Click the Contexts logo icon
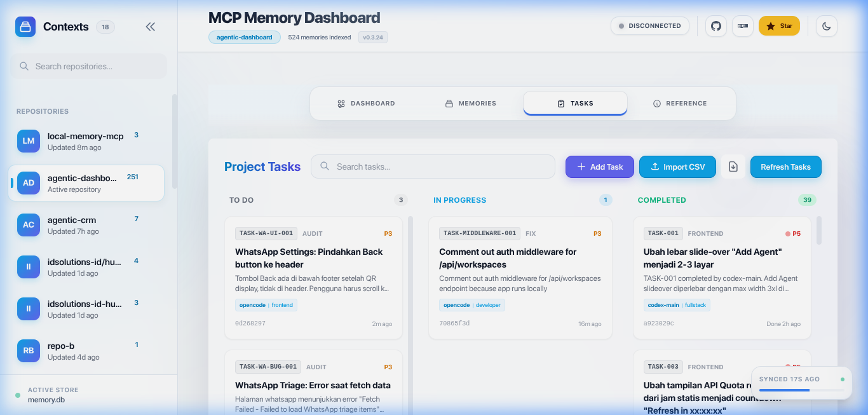This screenshot has height=415, width=868. [25, 27]
